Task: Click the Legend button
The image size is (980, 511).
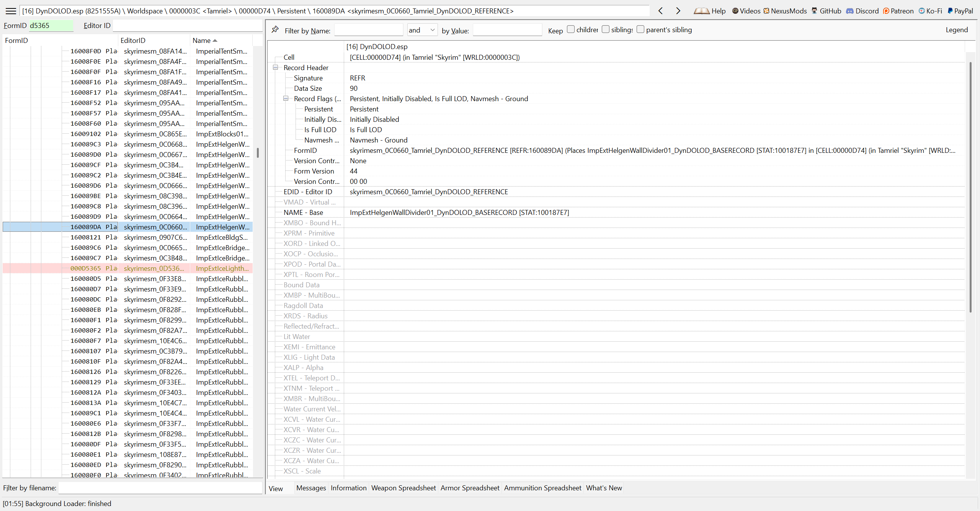Action: click(x=956, y=30)
